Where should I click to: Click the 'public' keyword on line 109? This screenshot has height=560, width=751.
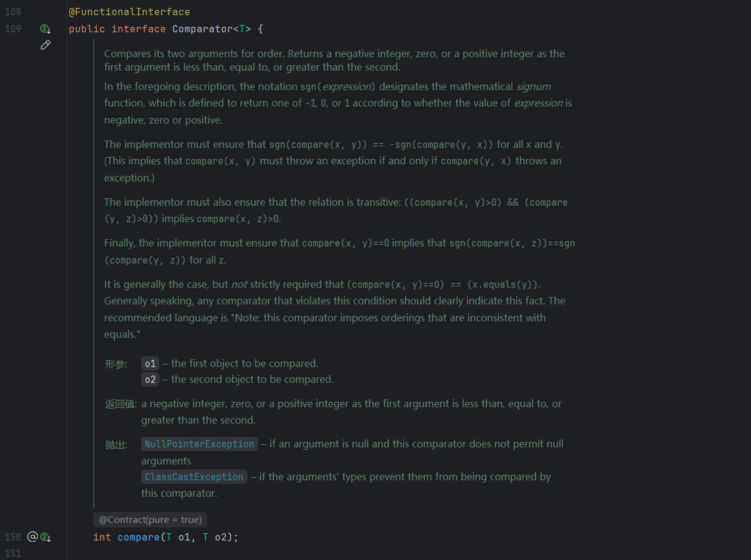86,29
